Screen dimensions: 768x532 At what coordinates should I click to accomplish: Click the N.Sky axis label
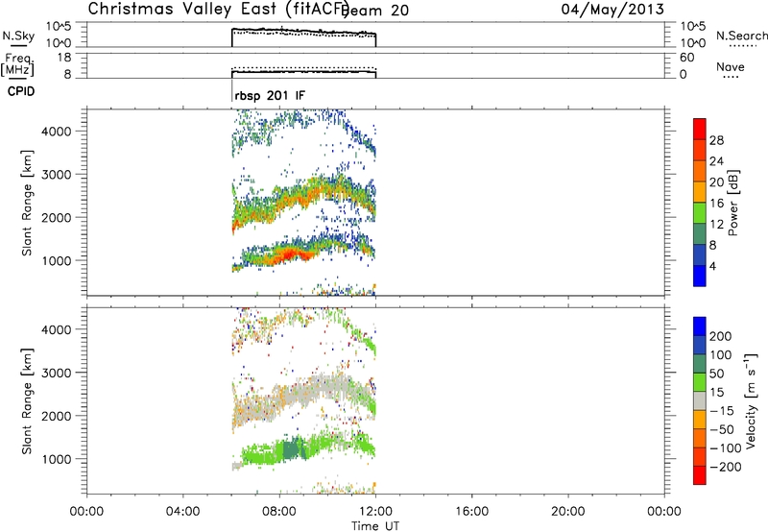[x=18, y=36]
